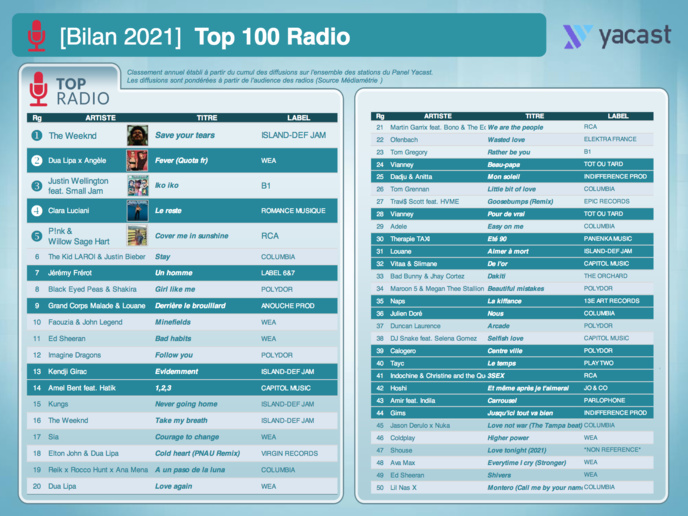
Task: Click rank 1 circle badge
Action: pos(37,136)
